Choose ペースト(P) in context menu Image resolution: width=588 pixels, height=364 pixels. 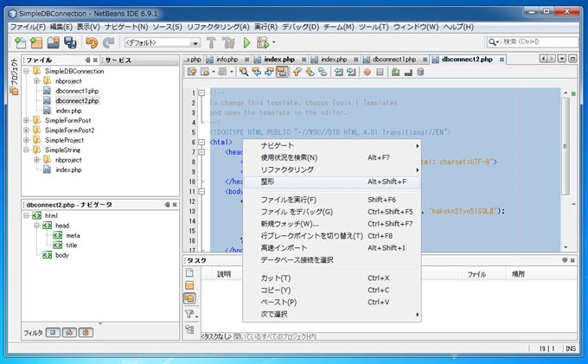(x=332, y=302)
